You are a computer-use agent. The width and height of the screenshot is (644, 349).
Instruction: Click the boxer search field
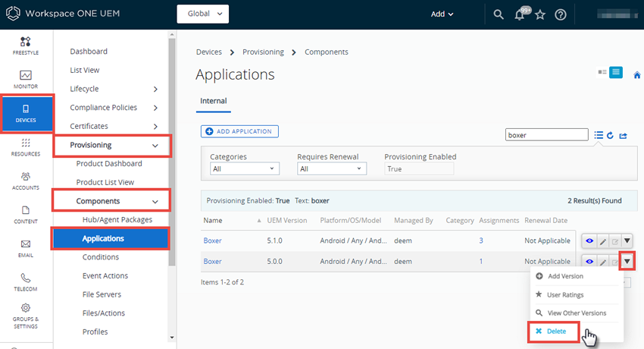click(x=547, y=135)
